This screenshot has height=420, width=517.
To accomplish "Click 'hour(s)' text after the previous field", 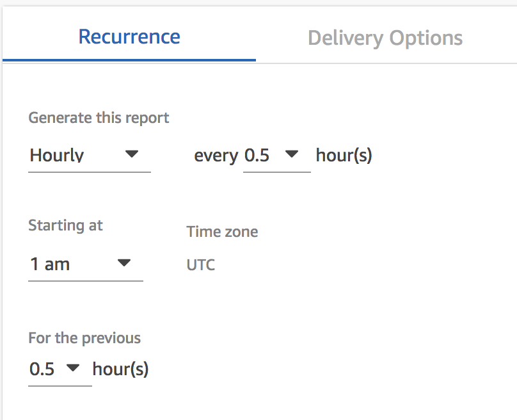I will point(120,369).
